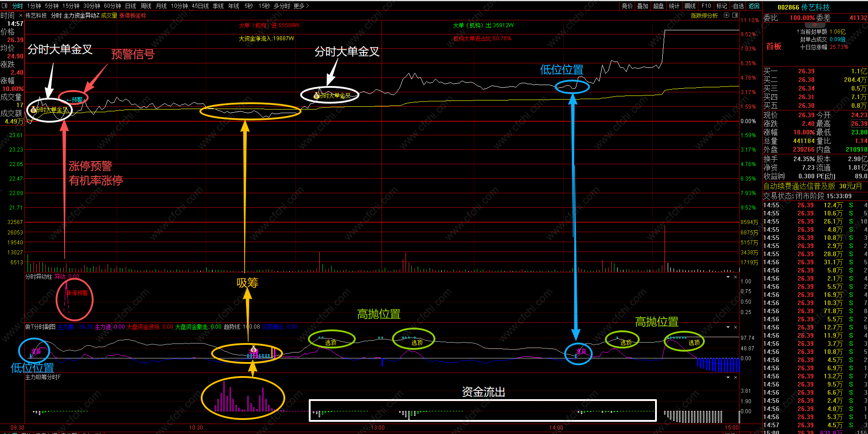Switch to the 1分钟 chart tab

point(34,6)
